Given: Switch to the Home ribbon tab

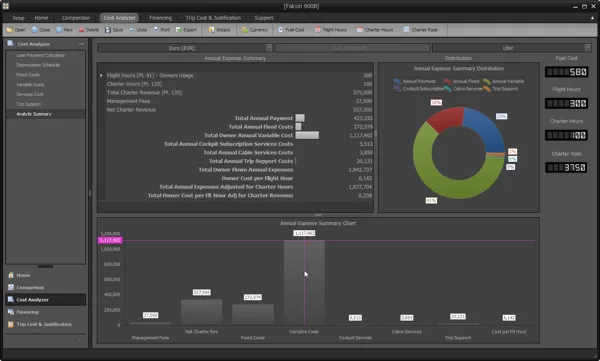Looking at the screenshot, I should coord(41,18).
